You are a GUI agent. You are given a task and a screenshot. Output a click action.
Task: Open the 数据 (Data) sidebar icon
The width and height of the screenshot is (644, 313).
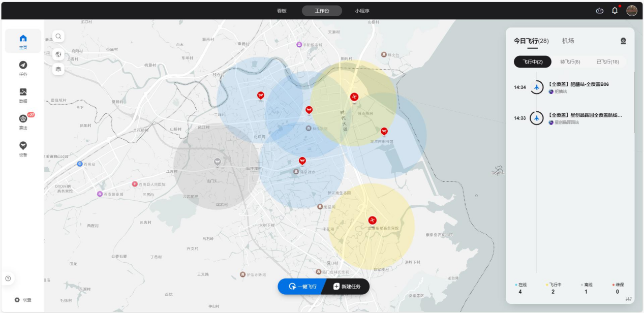23,95
